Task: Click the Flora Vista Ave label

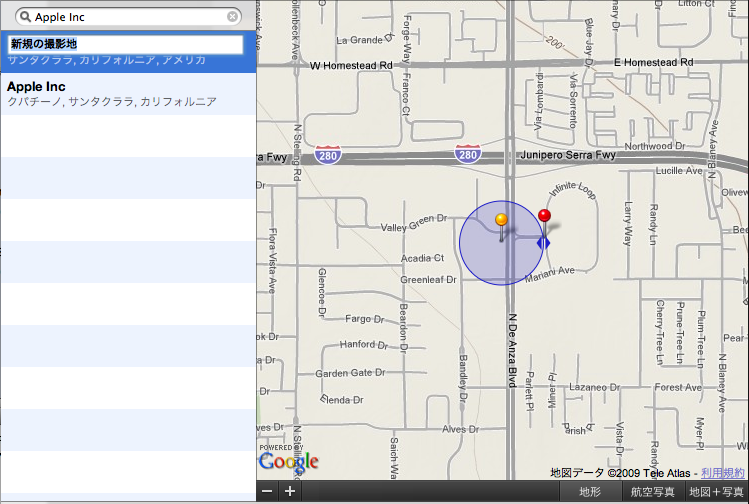Action: [272, 260]
